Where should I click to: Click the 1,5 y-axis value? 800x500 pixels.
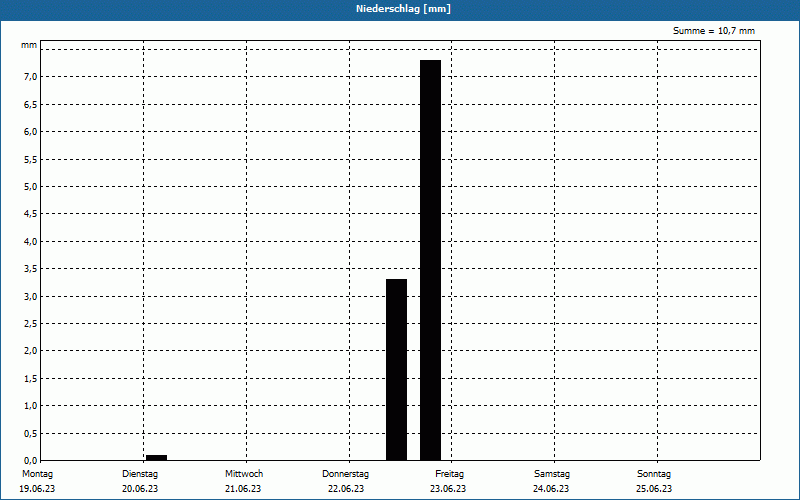31,379
